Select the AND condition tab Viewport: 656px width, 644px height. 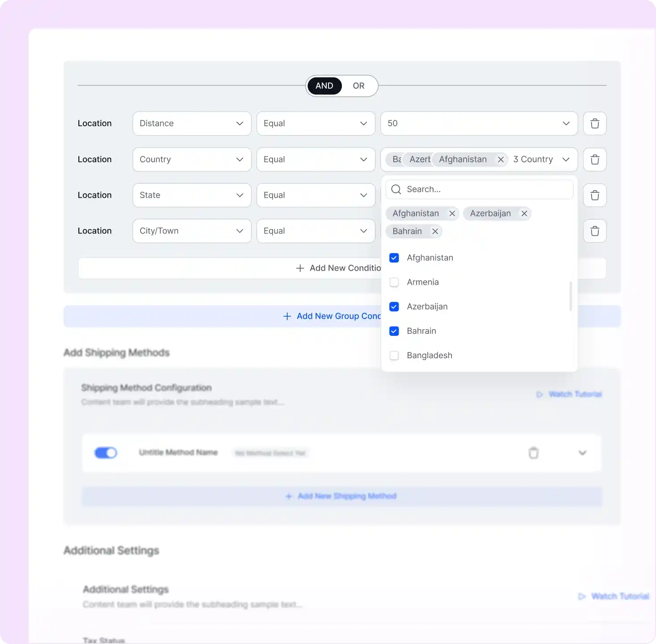(324, 86)
